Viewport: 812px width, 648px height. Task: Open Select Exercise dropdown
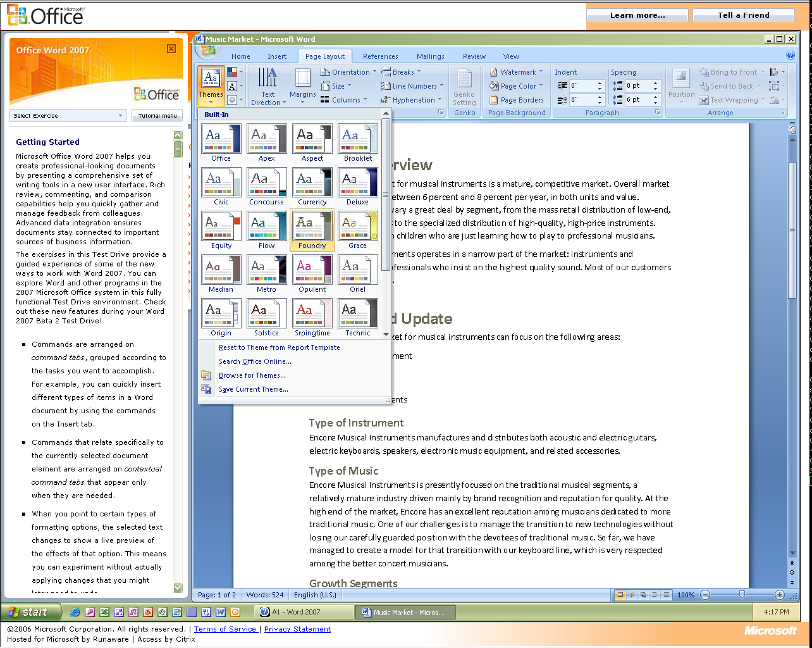point(68,116)
